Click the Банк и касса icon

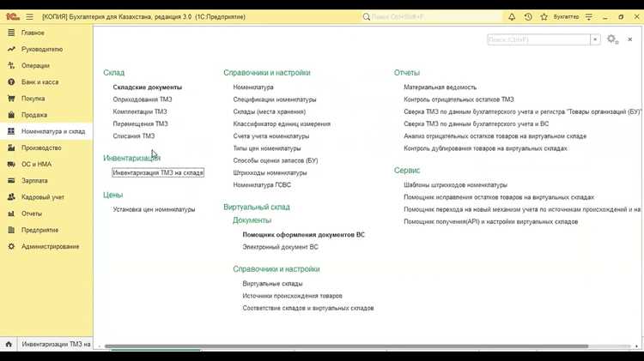point(11,81)
